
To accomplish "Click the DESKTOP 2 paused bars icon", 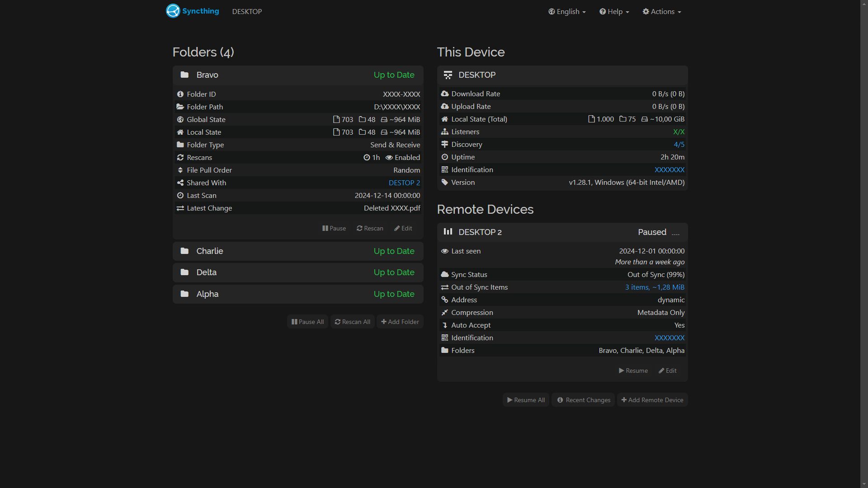I will click(448, 231).
